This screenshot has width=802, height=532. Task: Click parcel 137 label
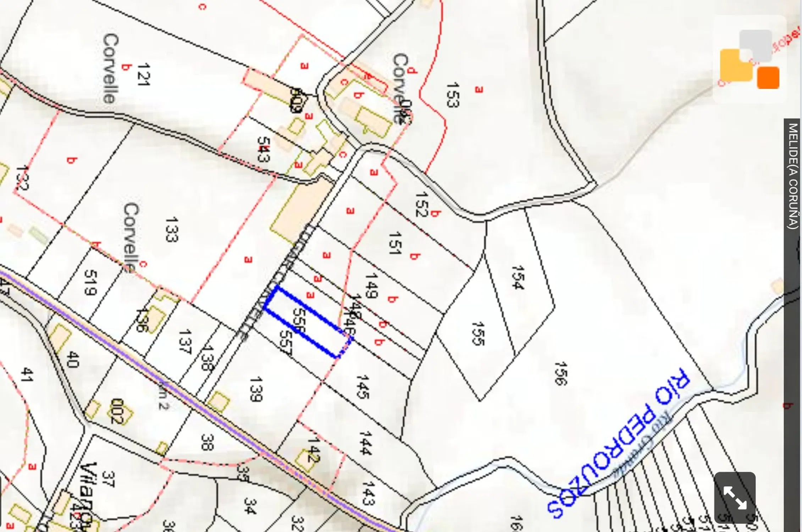(x=185, y=342)
